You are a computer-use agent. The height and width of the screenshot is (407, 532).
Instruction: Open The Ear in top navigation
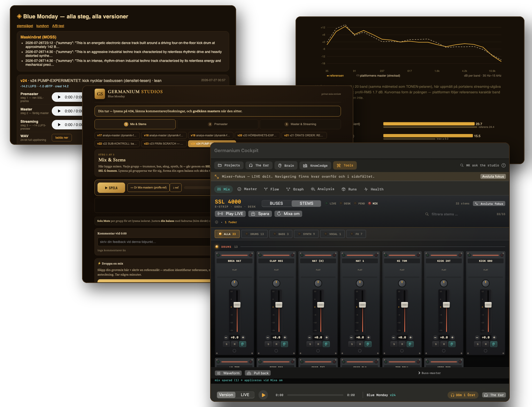259,165
